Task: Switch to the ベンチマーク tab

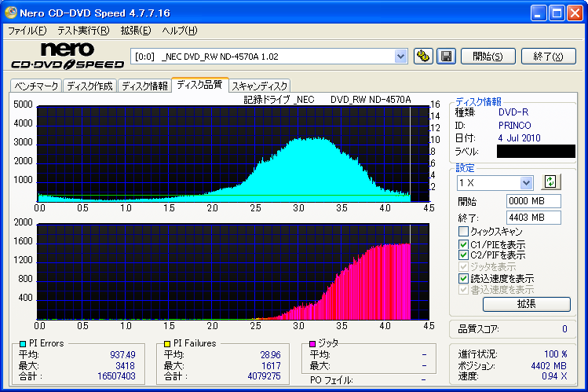Action: point(36,86)
